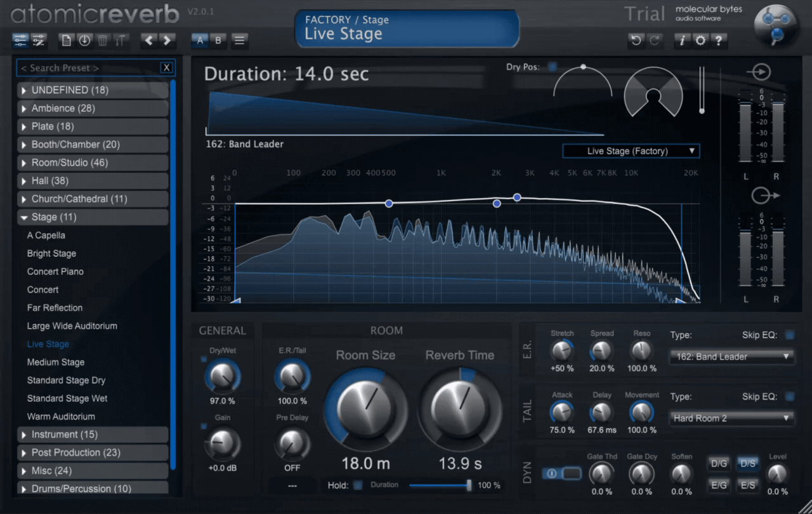This screenshot has height=514, width=812.
Task: Click the FACTORY / Stage Live Stage preset display
Action: [407, 29]
